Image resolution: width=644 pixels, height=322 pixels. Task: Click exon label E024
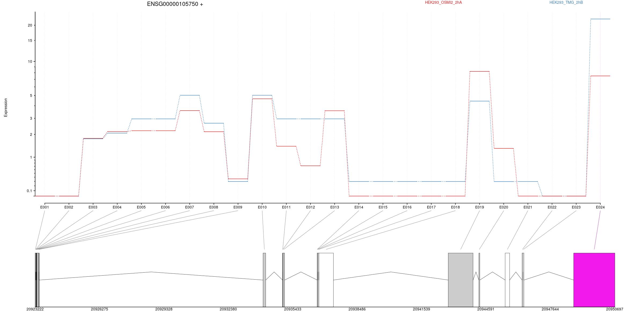(x=600, y=207)
